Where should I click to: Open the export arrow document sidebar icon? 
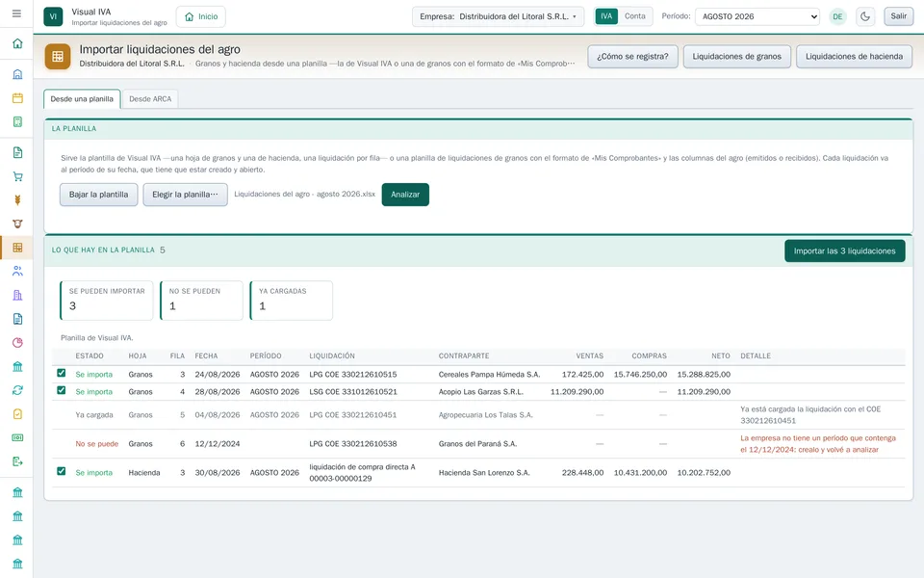[17, 461]
